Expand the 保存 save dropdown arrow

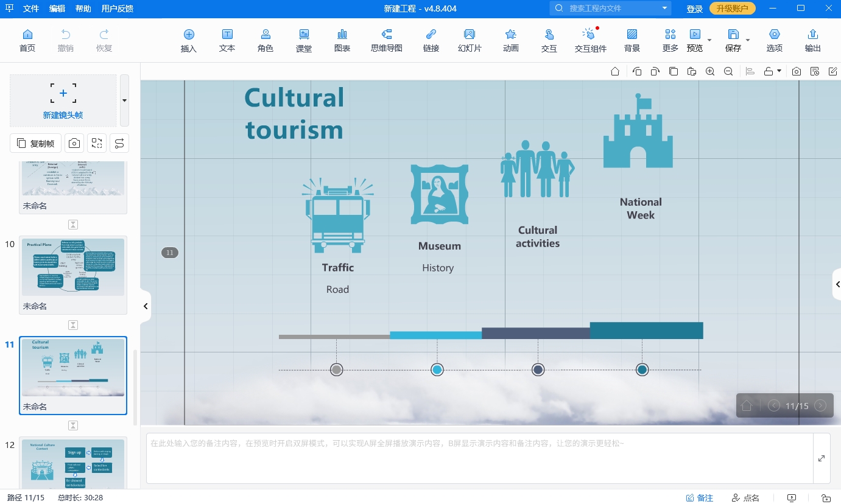point(748,40)
